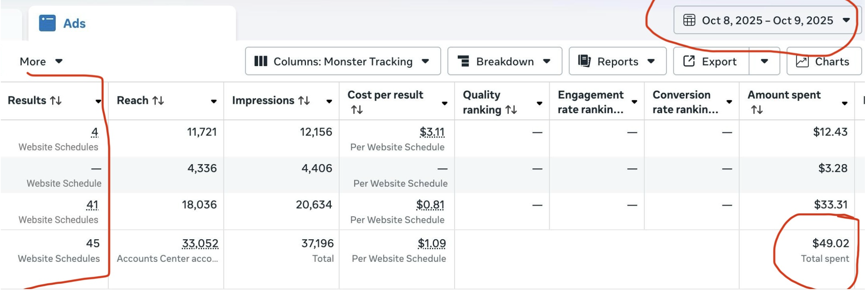Sort the Impressions column
The image size is (868, 291).
[304, 101]
